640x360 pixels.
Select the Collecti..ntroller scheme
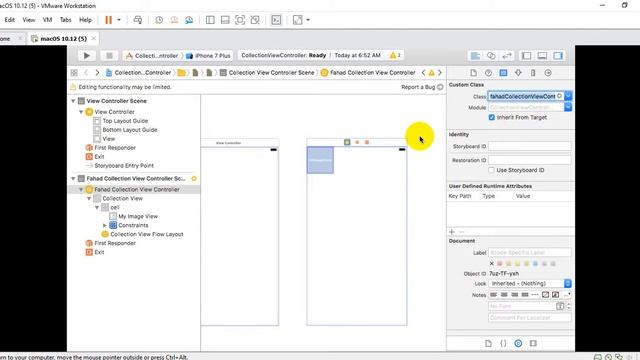tap(152, 56)
